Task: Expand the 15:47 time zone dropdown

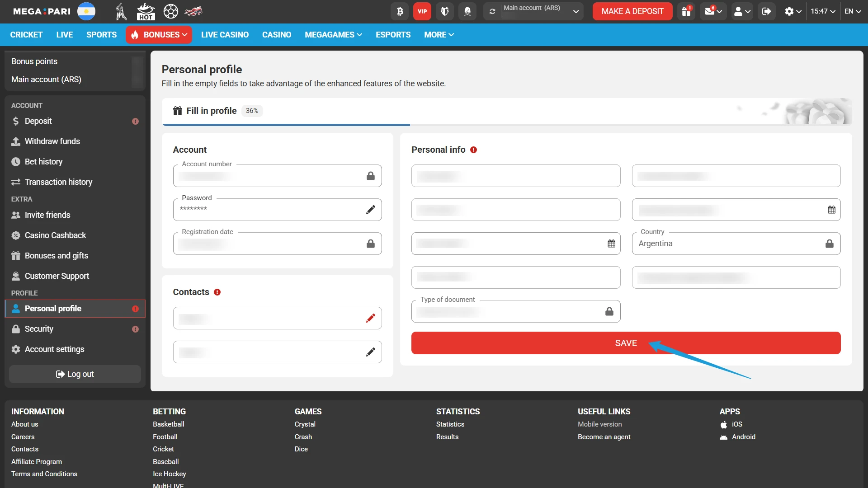Action: coord(823,11)
